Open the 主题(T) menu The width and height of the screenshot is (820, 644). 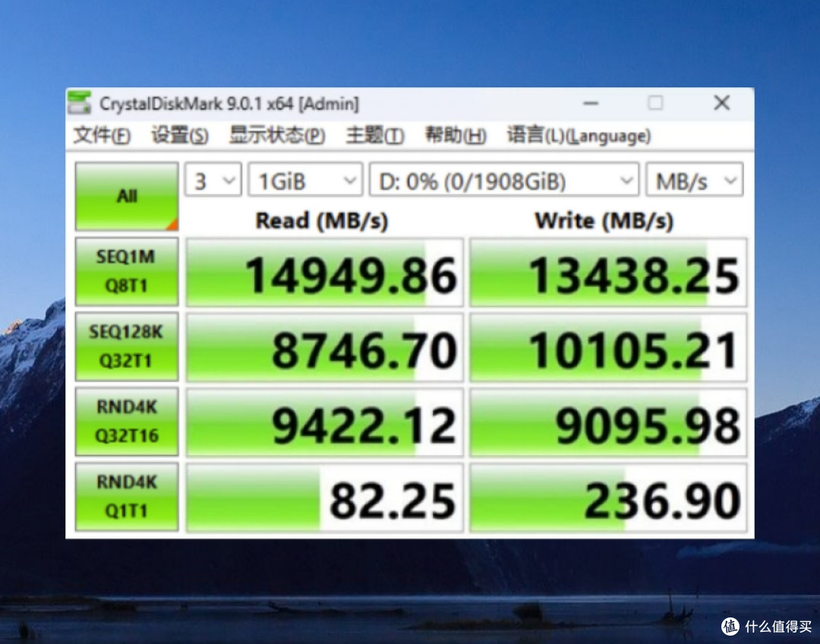pyautogui.click(x=374, y=135)
